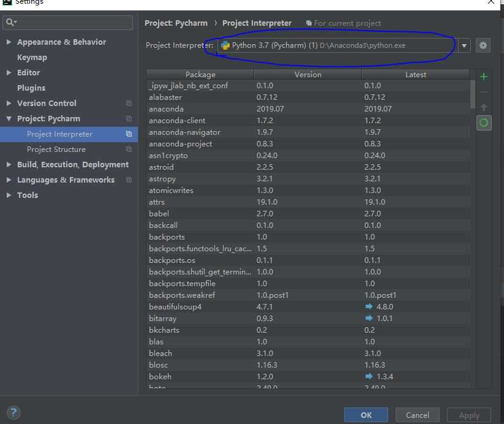
Task: Click the OK button
Action: [366, 415]
